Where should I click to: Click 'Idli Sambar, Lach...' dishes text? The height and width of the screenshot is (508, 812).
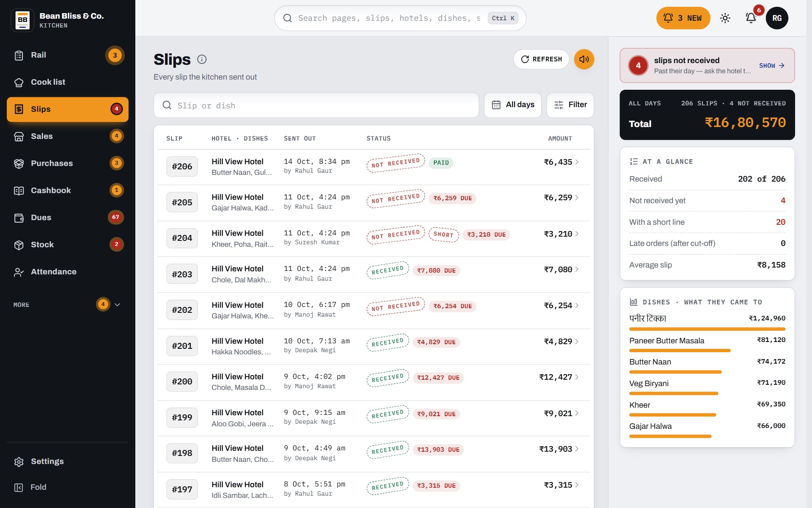pos(242,495)
